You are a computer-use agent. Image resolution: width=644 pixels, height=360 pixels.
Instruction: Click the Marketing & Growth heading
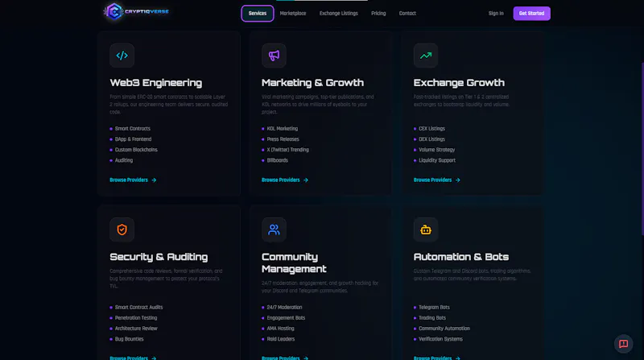pyautogui.click(x=312, y=83)
